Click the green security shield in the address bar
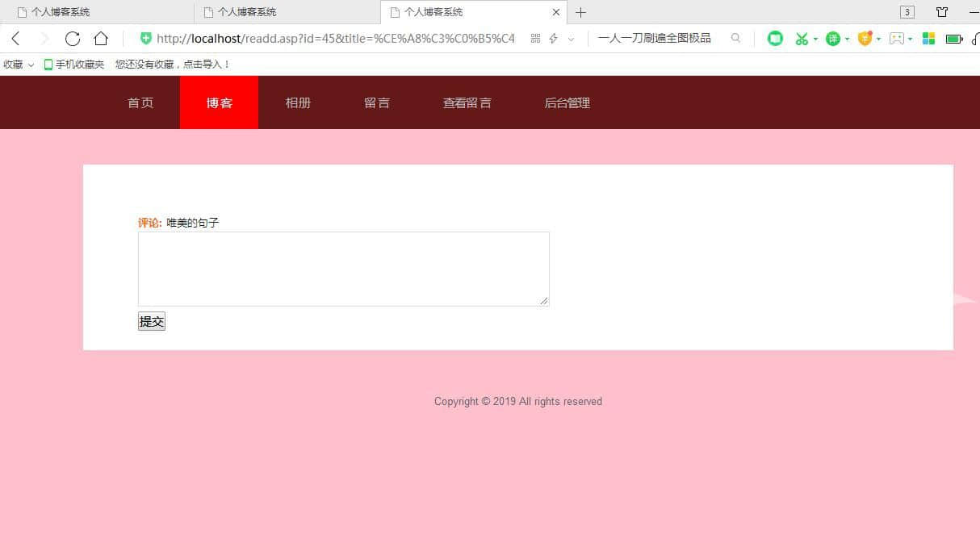Viewport: 980px width, 543px height. pos(146,38)
